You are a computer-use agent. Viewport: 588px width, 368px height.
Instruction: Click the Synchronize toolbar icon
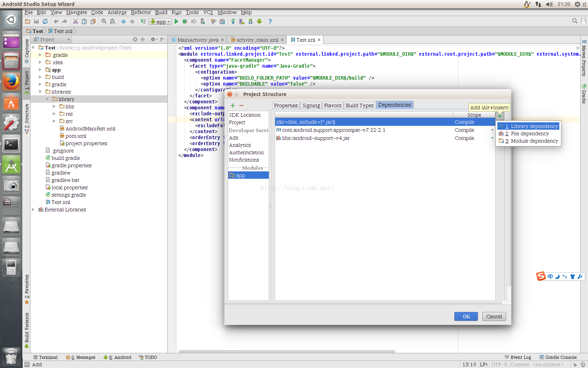coord(45,21)
